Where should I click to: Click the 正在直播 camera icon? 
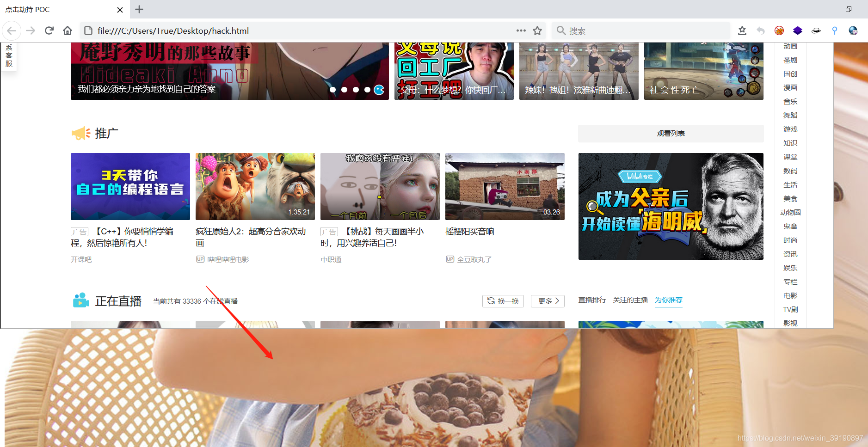point(81,300)
